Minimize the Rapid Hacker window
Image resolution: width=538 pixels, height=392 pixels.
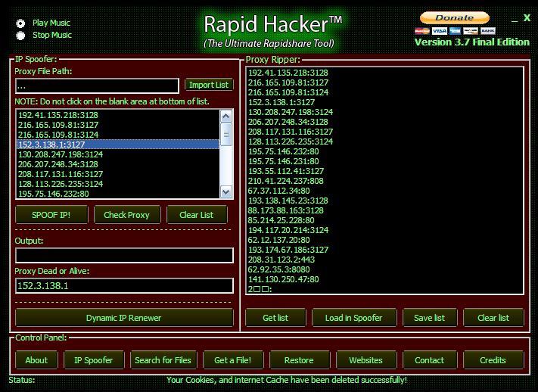click(514, 20)
